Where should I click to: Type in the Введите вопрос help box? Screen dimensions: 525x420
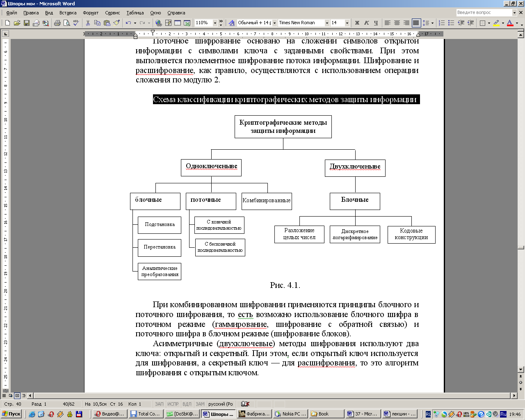click(x=484, y=13)
